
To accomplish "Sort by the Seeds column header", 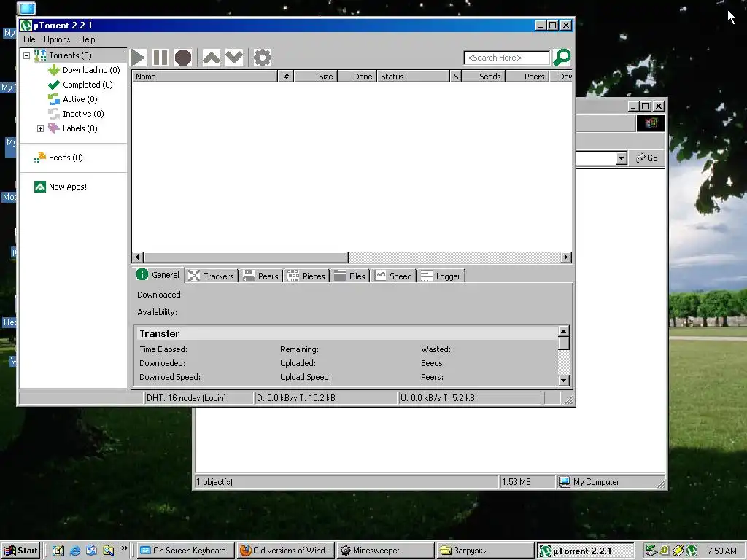I will point(484,76).
